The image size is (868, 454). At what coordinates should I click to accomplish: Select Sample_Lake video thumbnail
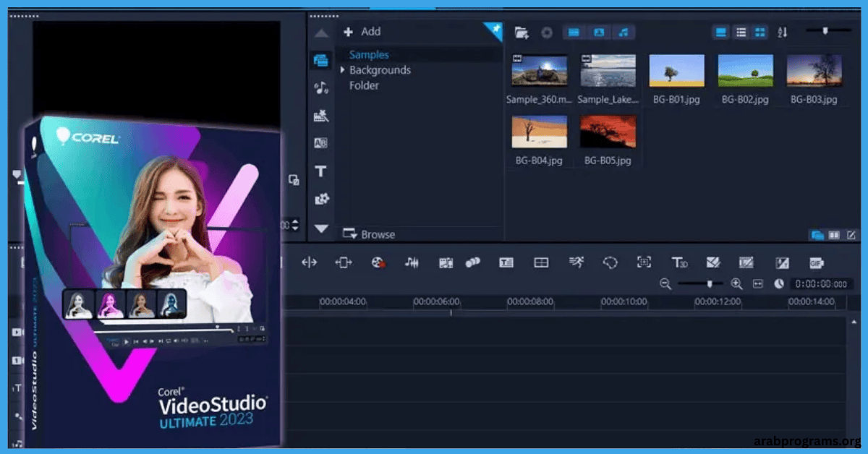[608, 70]
